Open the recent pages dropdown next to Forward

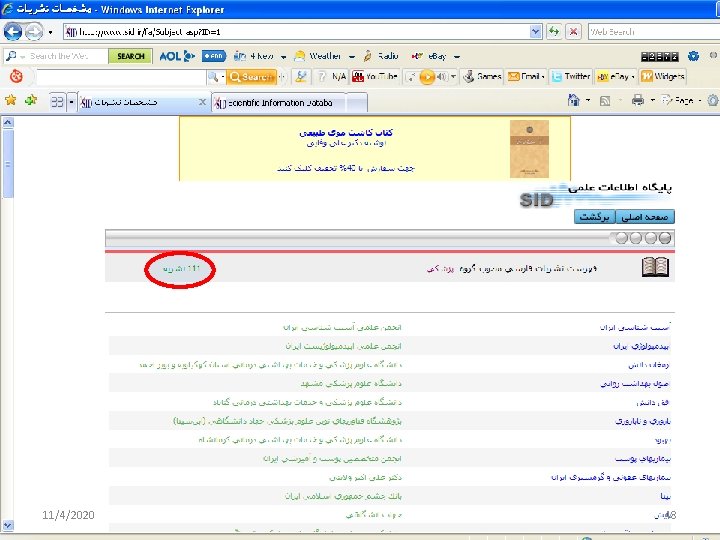[x=50, y=32]
